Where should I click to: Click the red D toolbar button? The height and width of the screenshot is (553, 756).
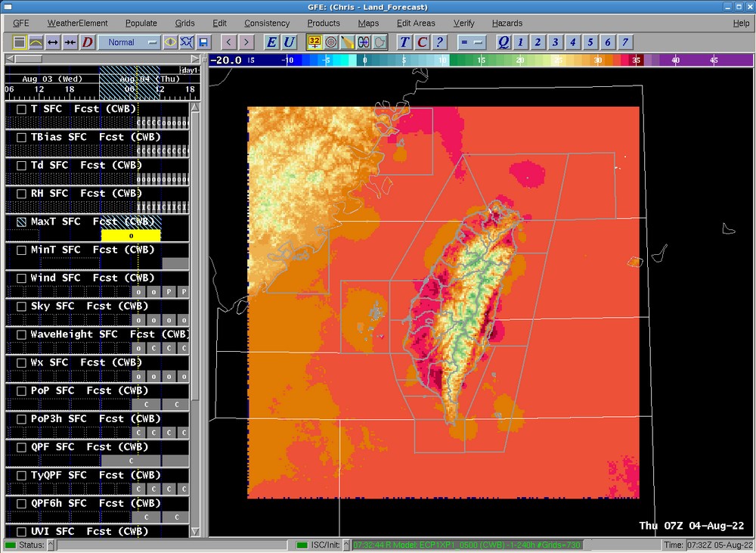(x=87, y=42)
